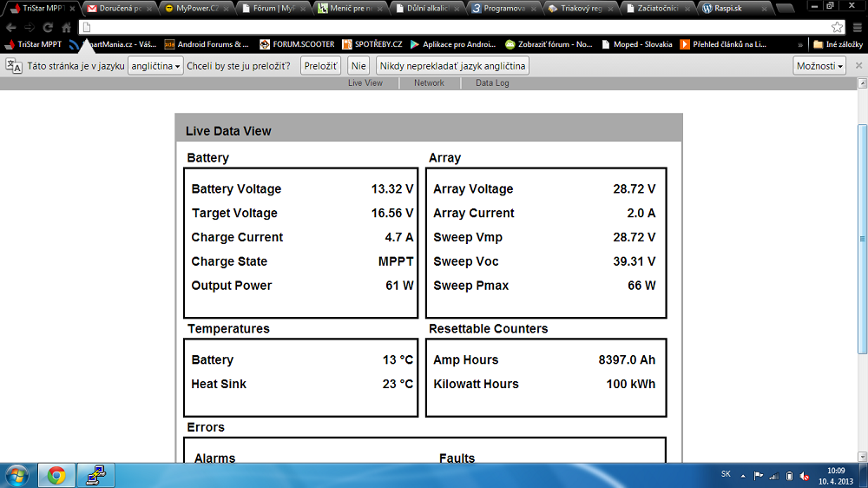
Task: Open the TriStar MPPT bookmark
Action: click(x=34, y=44)
